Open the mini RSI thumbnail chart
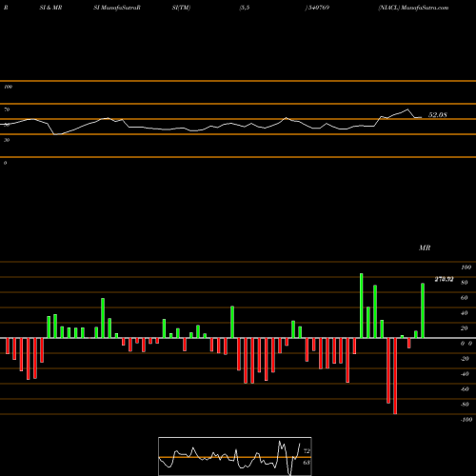Screen dimensions: 476x476 235,456
